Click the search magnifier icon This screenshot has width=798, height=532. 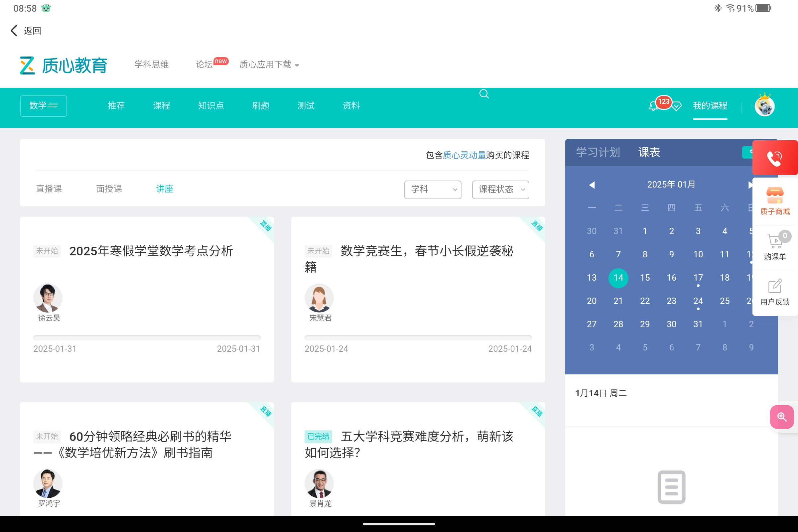point(484,94)
